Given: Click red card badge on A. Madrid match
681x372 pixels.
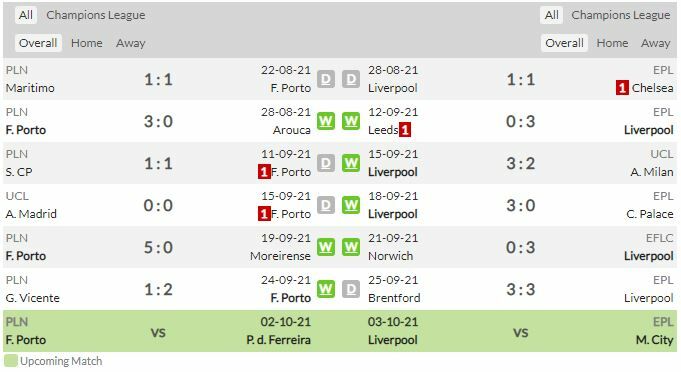Looking at the screenshot, I should click(264, 214).
